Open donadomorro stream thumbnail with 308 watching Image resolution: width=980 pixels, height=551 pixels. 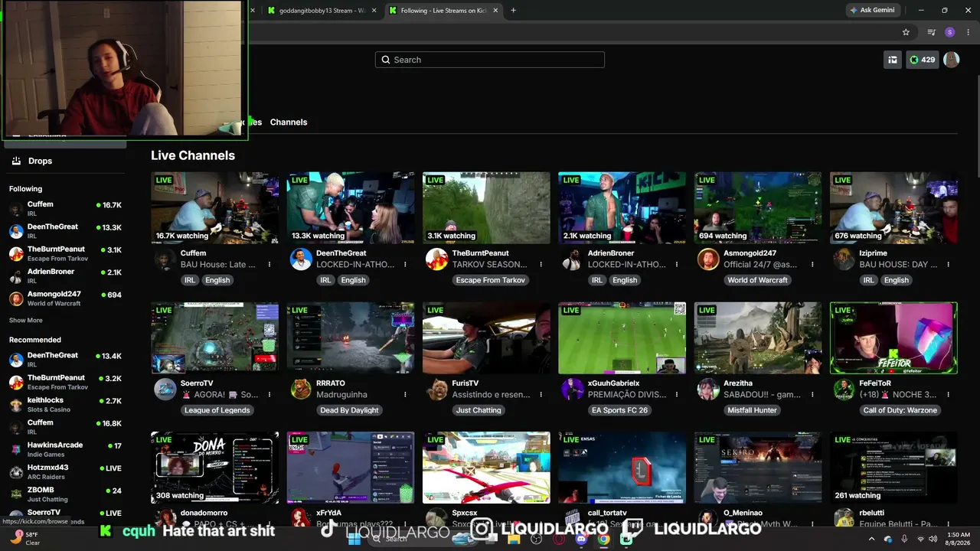click(214, 468)
